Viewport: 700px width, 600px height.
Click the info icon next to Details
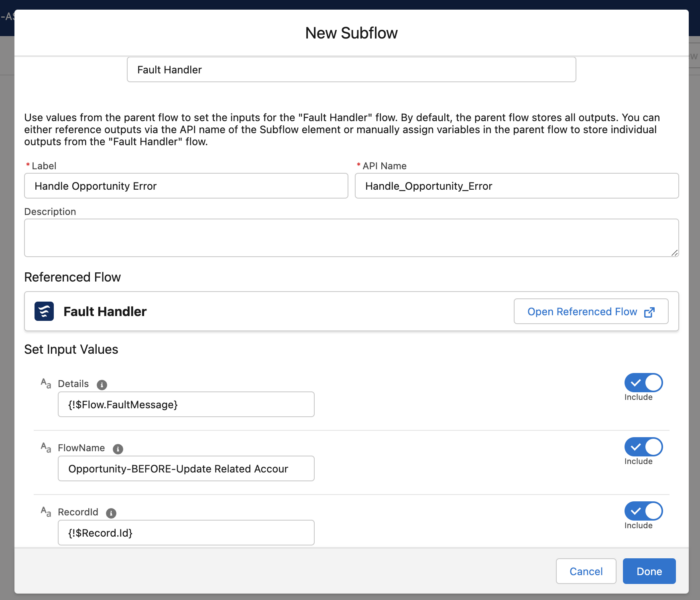(102, 384)
